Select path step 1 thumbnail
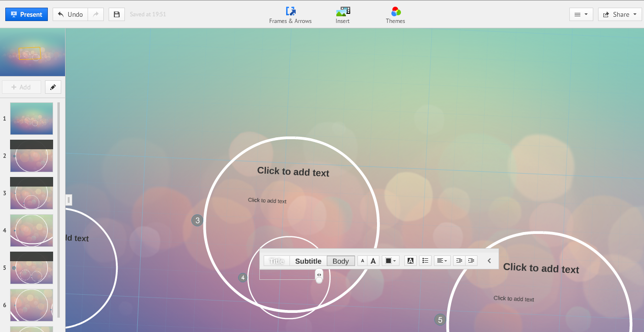This screenshot has width=644, height=332. click(x=32, y=119)
